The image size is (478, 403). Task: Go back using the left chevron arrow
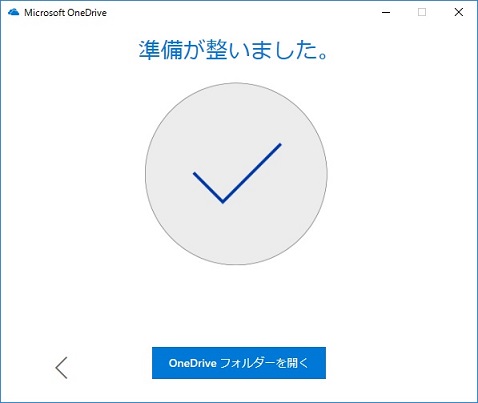coord(61,368)
